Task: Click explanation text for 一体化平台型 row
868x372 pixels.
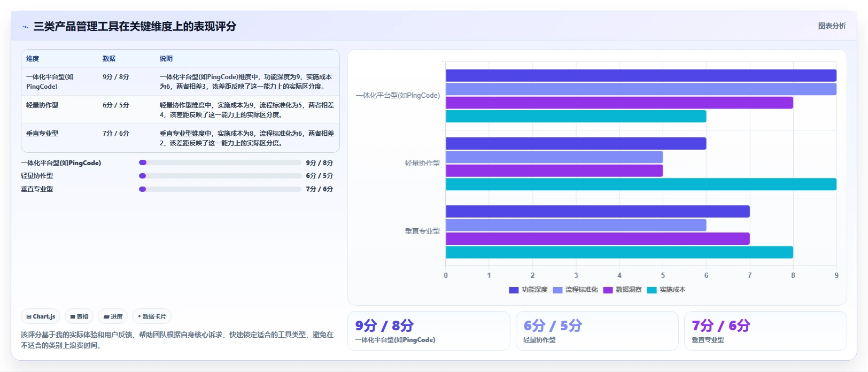Action: (x=246, y=82)
